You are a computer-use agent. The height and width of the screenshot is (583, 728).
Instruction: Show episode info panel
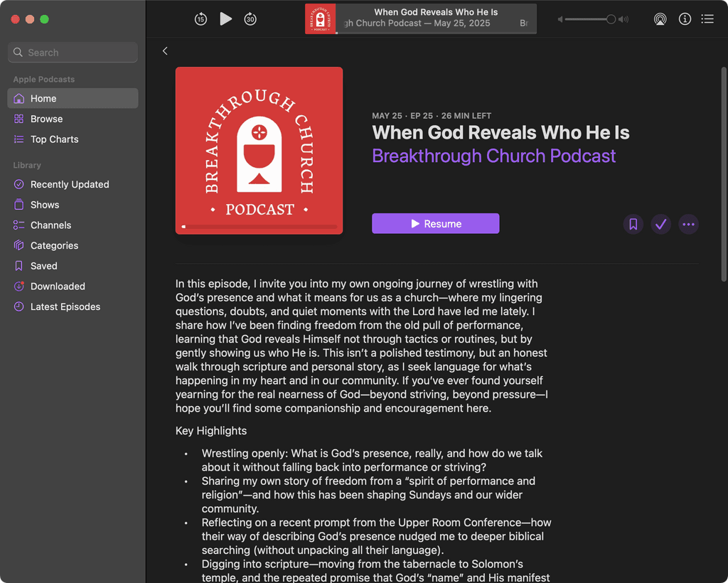685,19
